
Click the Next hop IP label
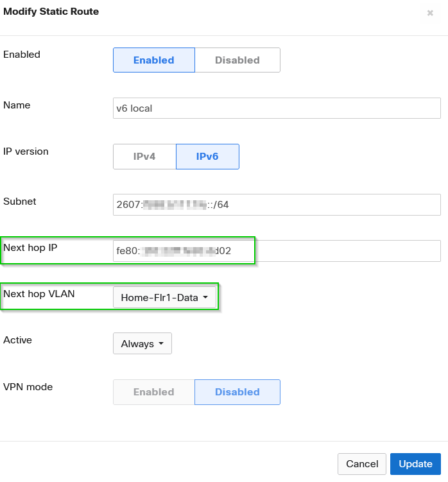coord(30,247)
